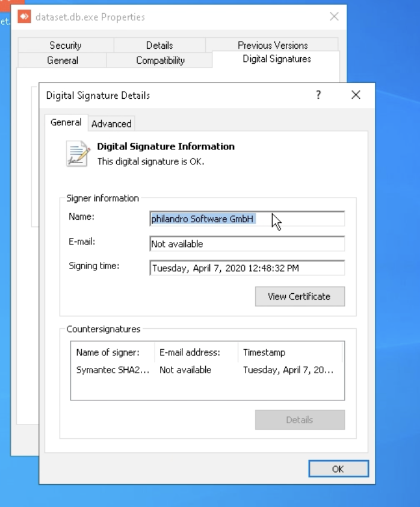
Task: Click the Signing time field
Action: click(247, 268)
